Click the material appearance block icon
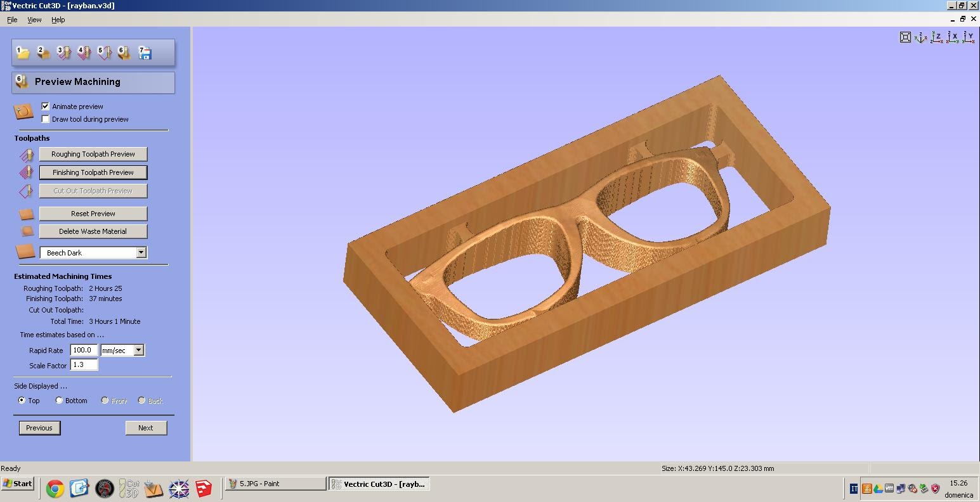The height and width of the screenshot is (502, 980). [x=25, y=252]
